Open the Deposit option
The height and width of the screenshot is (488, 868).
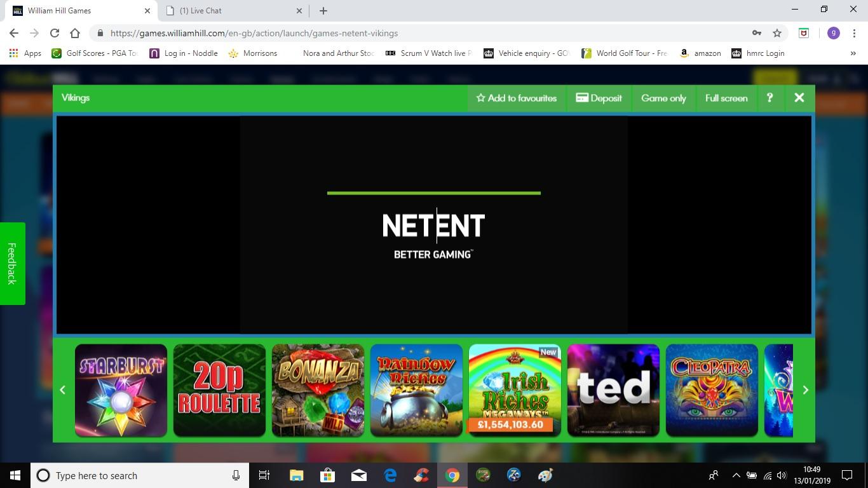[599, 98]
